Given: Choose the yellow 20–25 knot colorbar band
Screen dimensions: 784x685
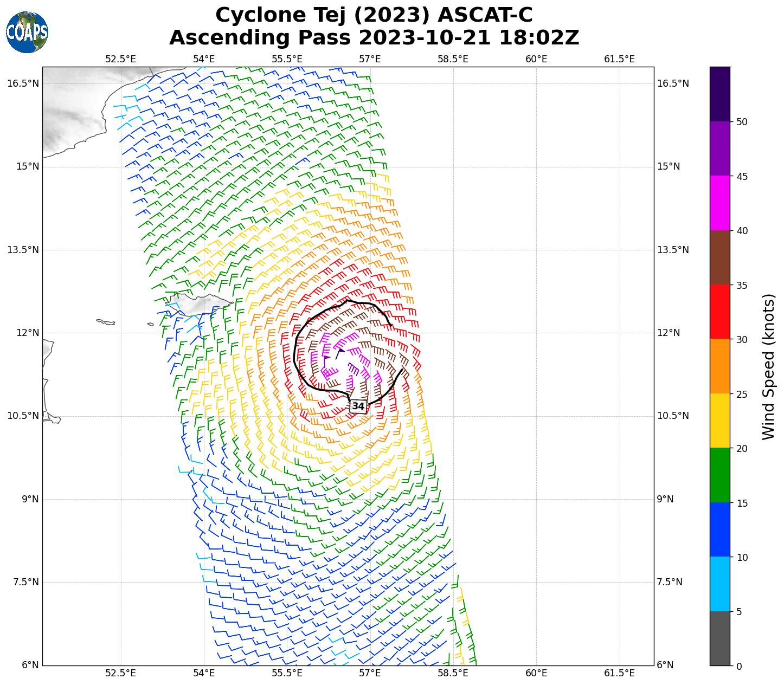Looking at the screenshot, I should click(720, 421).
